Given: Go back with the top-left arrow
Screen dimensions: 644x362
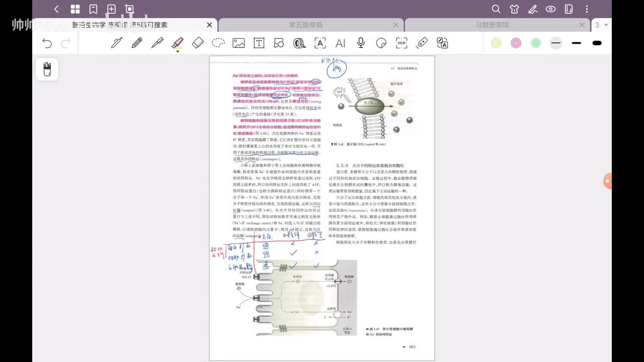Looking at the screenshot, I should [x=56, y=9].
